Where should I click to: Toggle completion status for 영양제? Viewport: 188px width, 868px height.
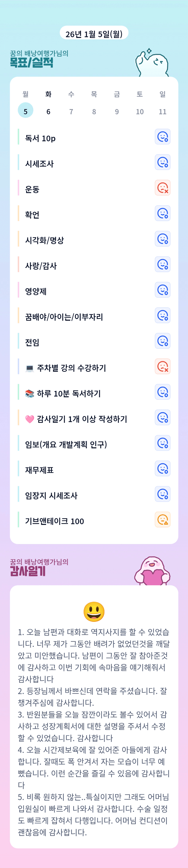[163, 290]
